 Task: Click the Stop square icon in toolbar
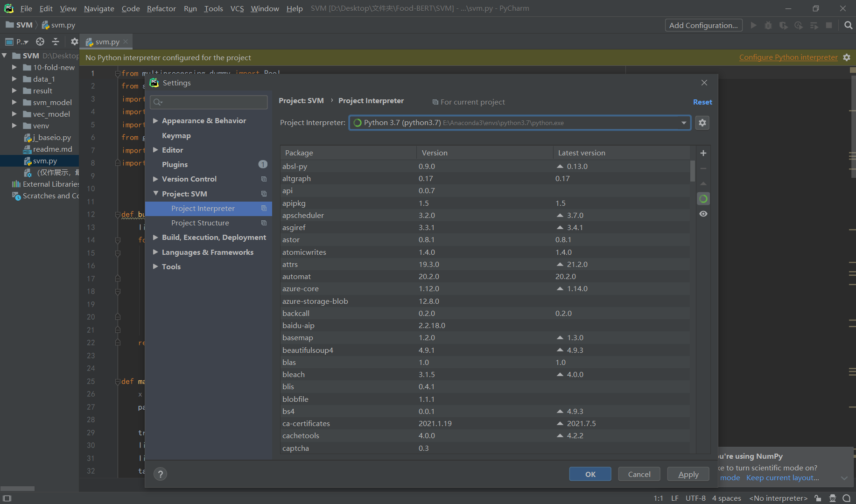tap(829, 25)
